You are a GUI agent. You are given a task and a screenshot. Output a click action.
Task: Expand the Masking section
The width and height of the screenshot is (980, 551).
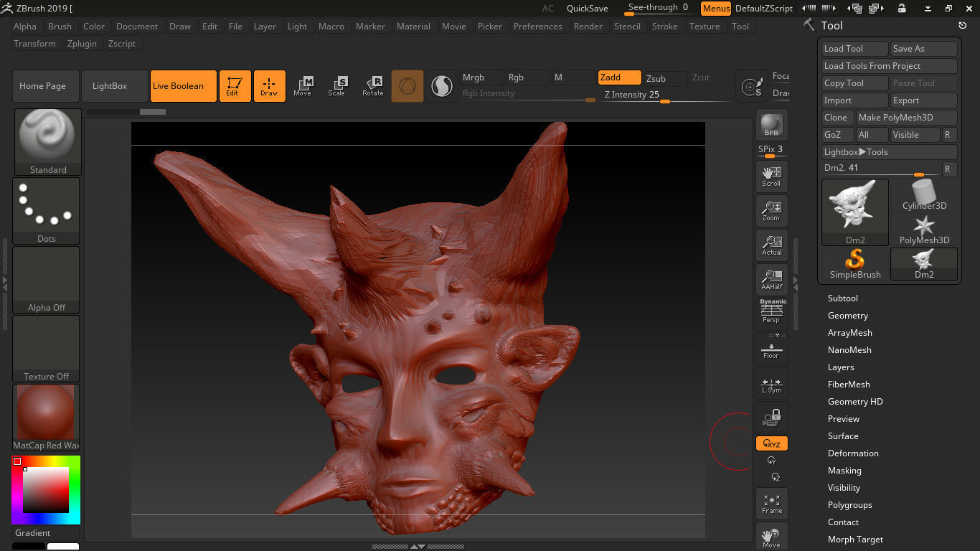point(844,471)
